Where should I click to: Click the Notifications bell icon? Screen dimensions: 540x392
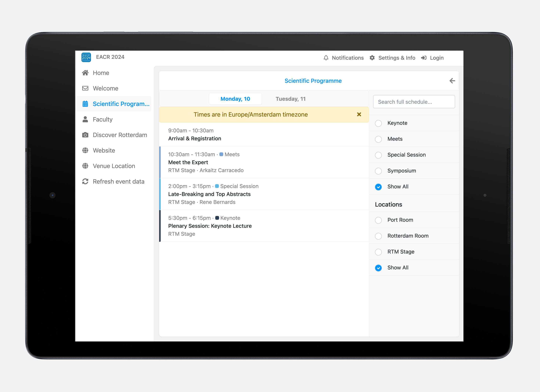[x=326, y=58]
